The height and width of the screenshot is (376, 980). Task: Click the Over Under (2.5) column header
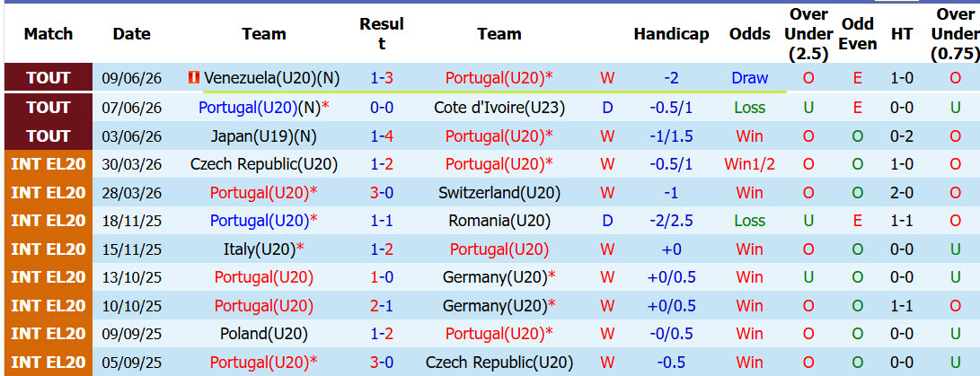(x=808, y=34)
